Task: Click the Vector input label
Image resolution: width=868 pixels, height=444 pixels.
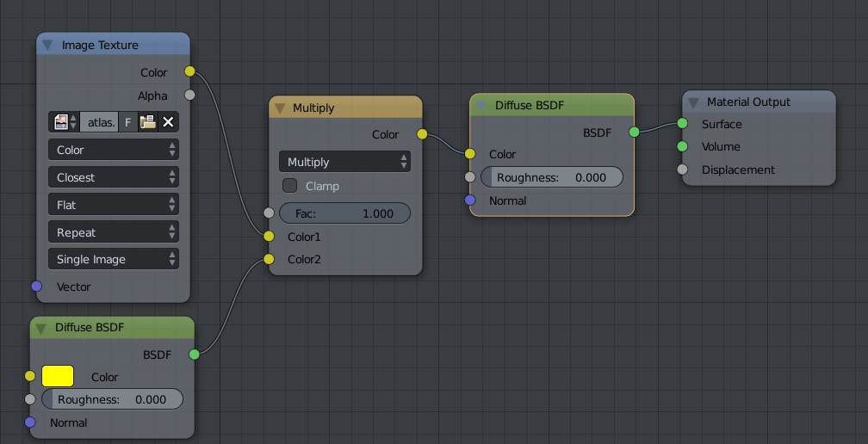Action: point(74,287)
